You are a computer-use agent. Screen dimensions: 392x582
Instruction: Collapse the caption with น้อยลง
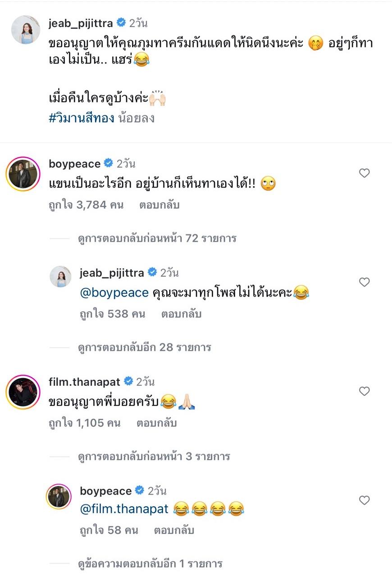click(137, 118)
